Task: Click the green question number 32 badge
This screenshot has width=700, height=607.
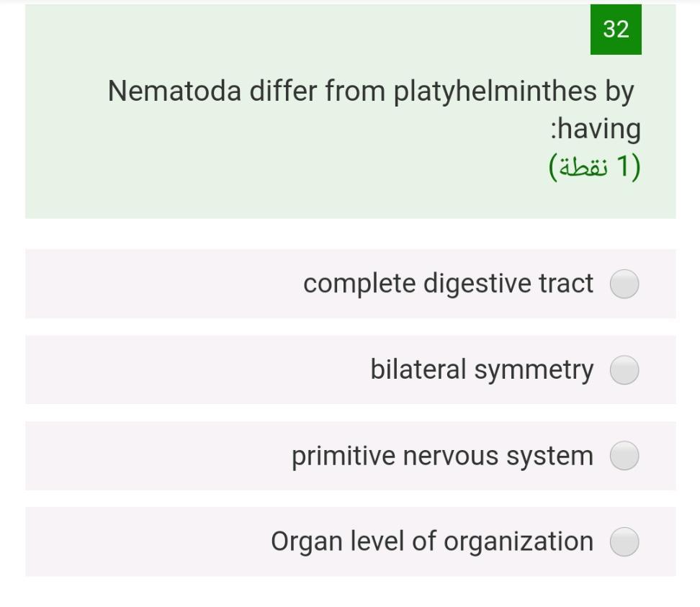Action: point(616,30)
